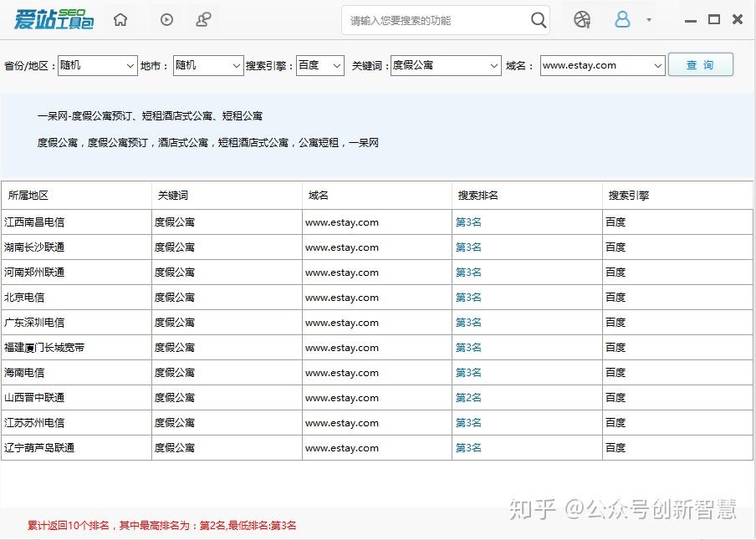The height and width of the screenshot is (540, 756).
Task: Open the user feedback chat icon
Action: click(x=203, y=20)
